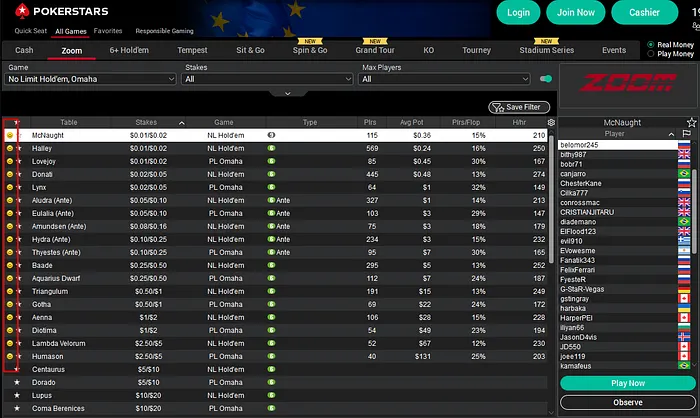Image resolution: width=700 pixels, height=418 pixels.
Task: Click the funnel icon on Save Filter
Action: click(498, 107)
